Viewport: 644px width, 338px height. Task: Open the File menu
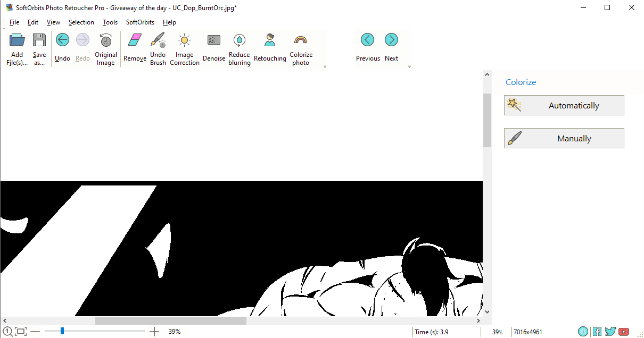14,22
